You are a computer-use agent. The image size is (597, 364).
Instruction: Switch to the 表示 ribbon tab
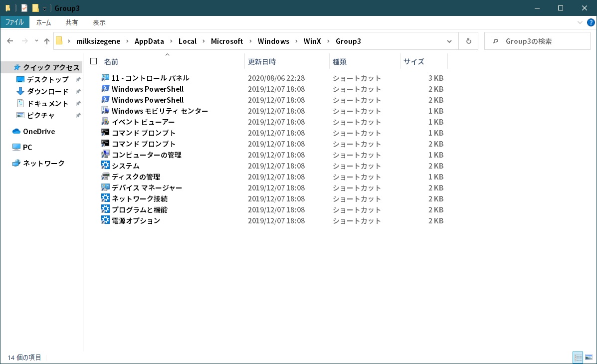[x=99, y=22]
